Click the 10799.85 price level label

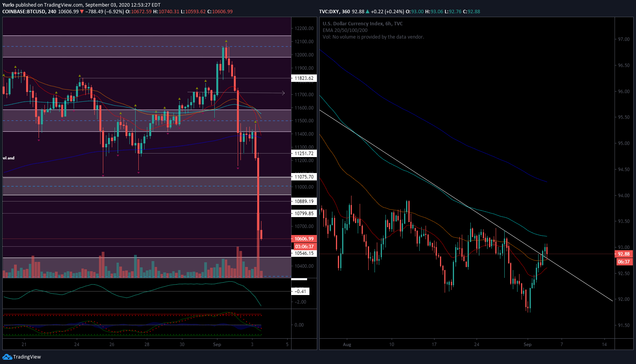[x=304, y=213]
